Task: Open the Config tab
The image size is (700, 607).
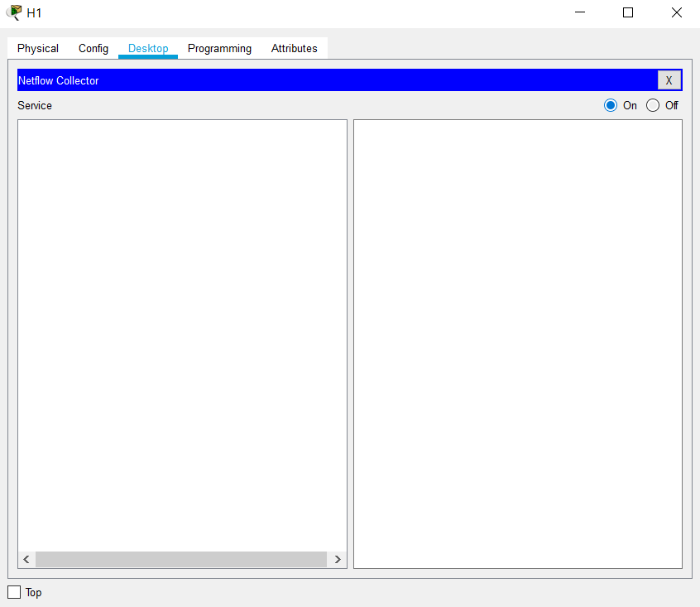Action: (x=93, y=49)
